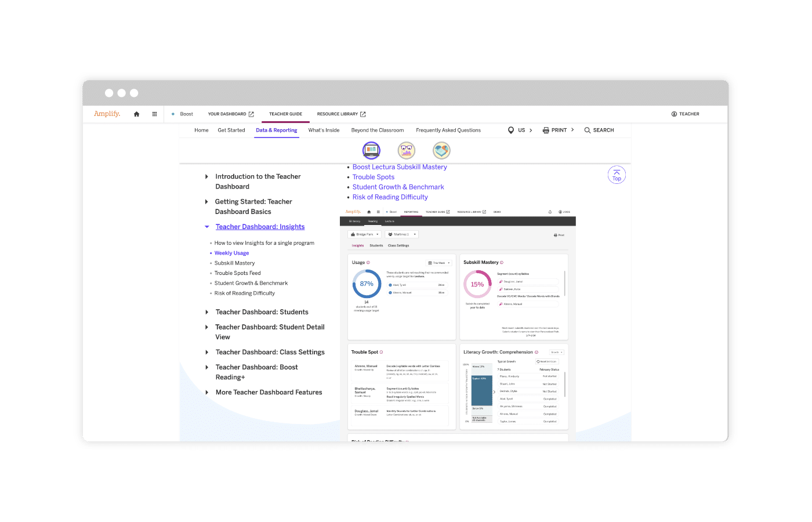
Task: Open the Get Started menu item
Action: pyautogui.click(x=231, y=130)
